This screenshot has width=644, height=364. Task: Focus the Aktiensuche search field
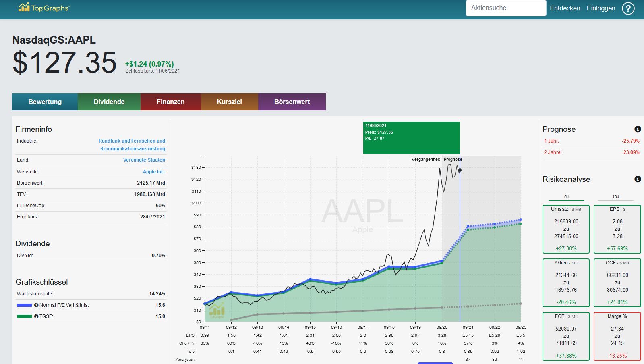point(506,8)
